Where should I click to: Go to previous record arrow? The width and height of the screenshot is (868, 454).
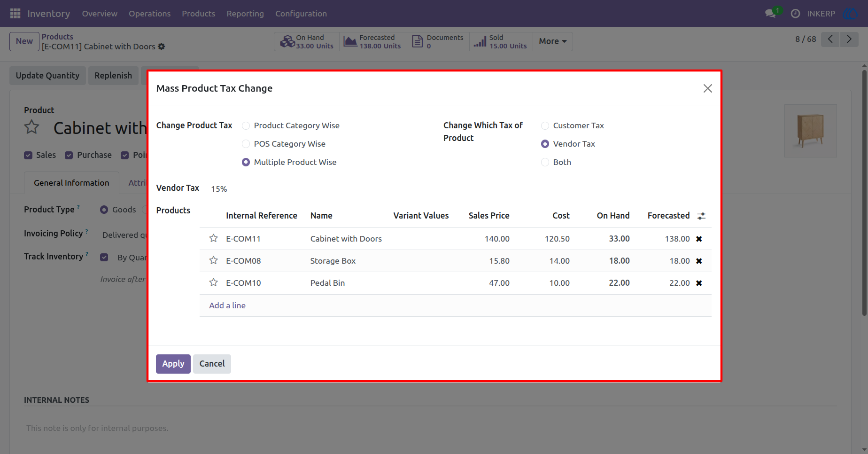click(830, 39)
